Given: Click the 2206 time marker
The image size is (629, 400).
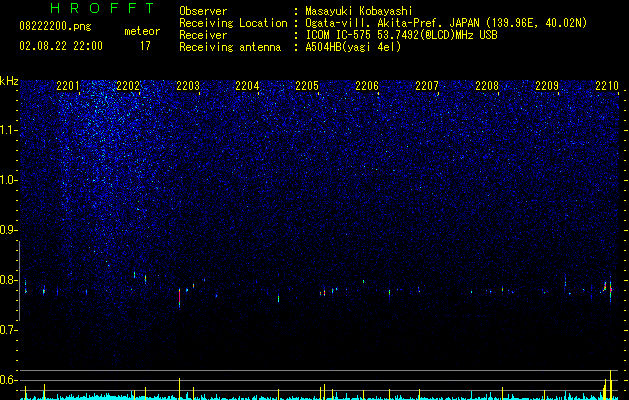Looking at the screenshot, I should [x=367, y=86].
